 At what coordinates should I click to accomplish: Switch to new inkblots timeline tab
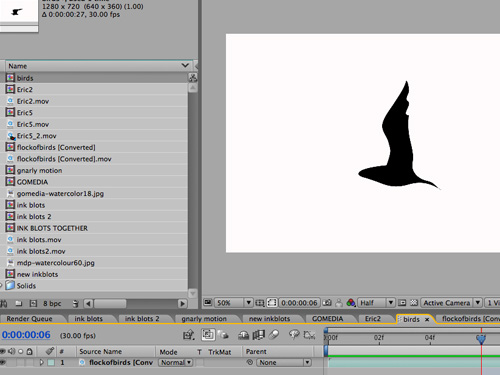point(269,319)
